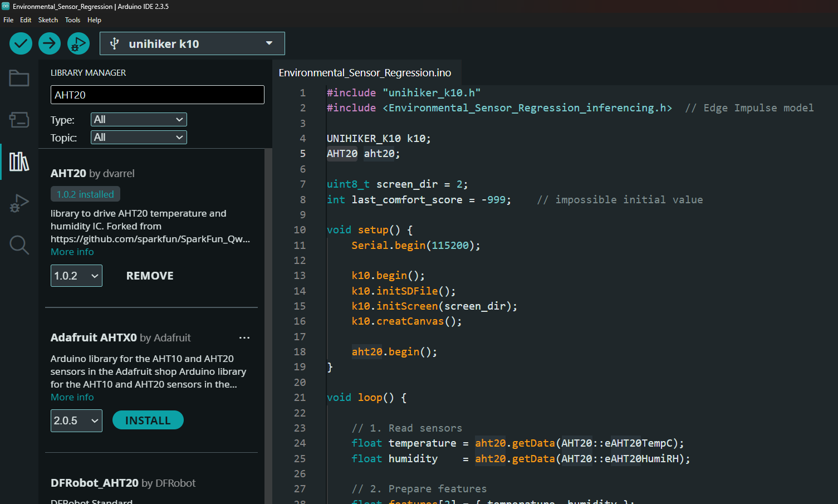Click the // impossible initial value comment

click(620, 200)
